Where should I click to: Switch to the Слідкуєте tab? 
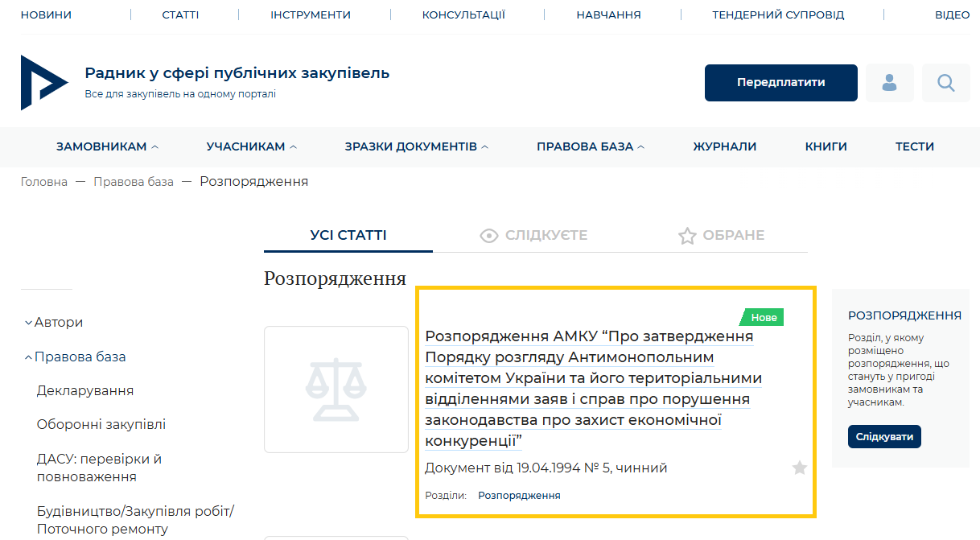pos(533,236)
